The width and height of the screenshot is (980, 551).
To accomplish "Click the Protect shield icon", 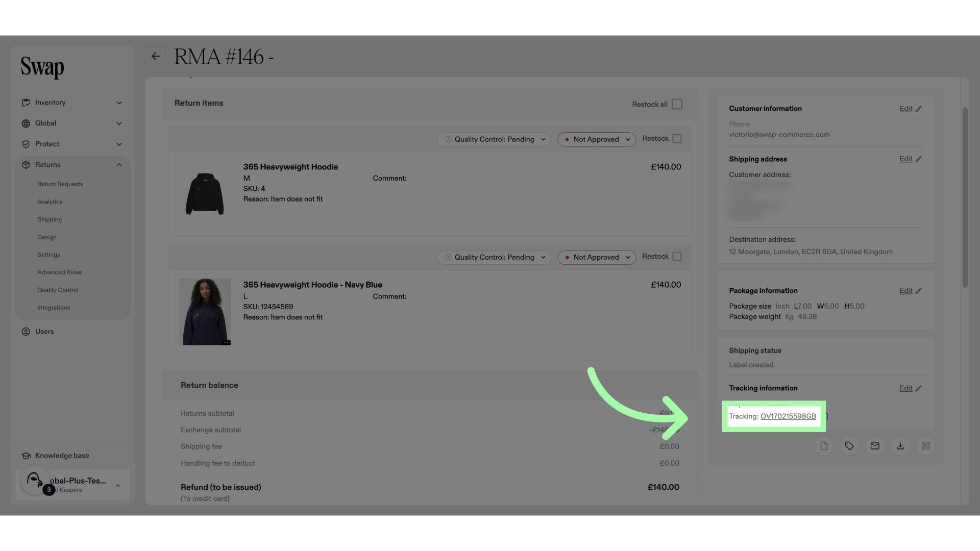I will (26, 144).
